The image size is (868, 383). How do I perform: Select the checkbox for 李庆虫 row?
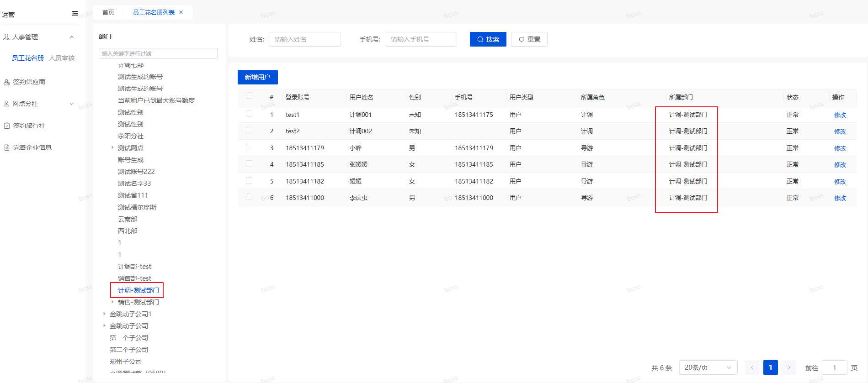coord(249,197)
